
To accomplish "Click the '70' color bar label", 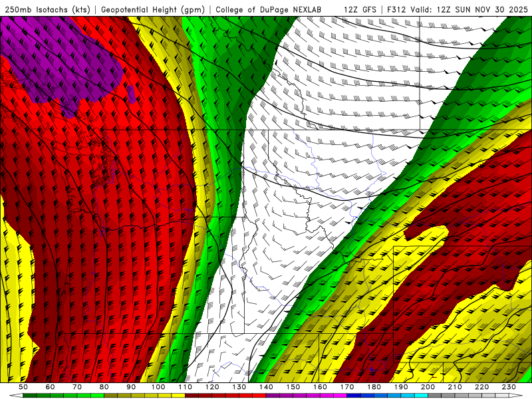I will (77, 387).
